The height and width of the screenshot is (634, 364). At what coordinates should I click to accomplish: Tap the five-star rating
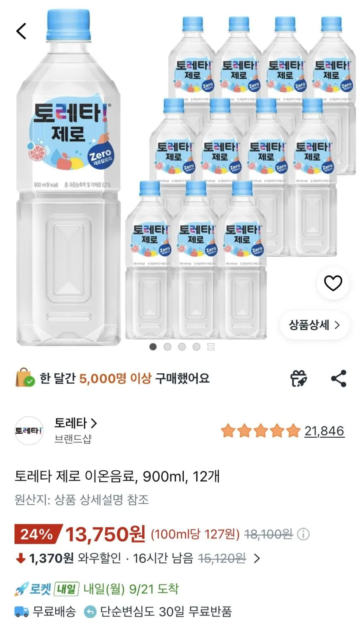[260, 431]
